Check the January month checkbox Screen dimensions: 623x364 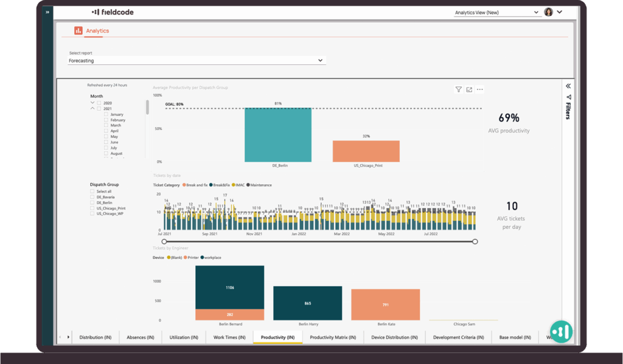pyautogui.click(x=106, y=114)
